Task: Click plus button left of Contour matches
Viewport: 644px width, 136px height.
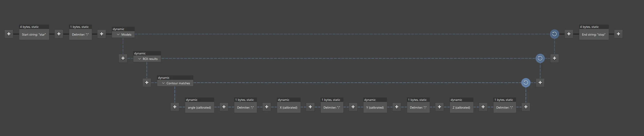Action: click(147, 82)
